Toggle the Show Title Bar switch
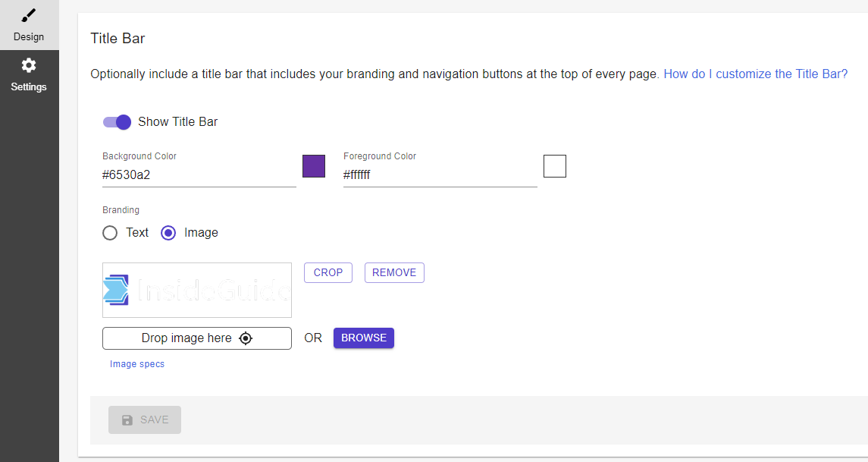The width and height of the screenshot is (868, 462). coord(117,122)
